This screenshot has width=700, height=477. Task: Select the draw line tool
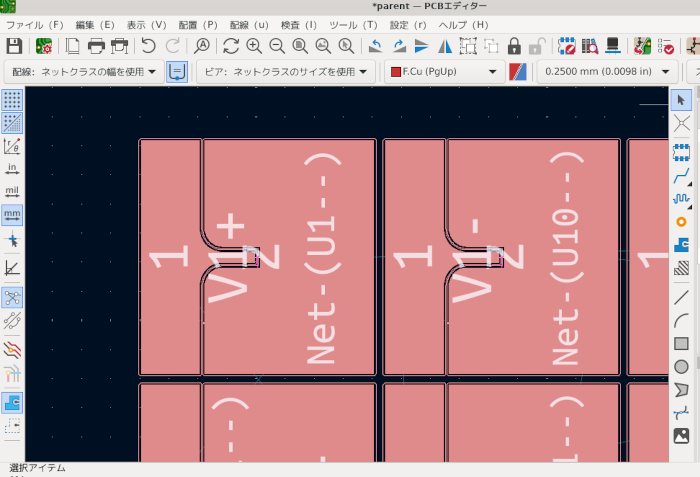coord(681,297)
